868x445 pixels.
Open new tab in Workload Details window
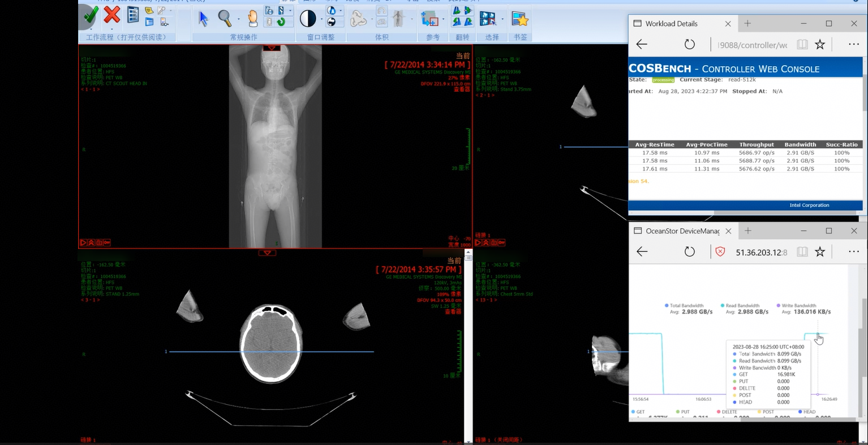747,24
